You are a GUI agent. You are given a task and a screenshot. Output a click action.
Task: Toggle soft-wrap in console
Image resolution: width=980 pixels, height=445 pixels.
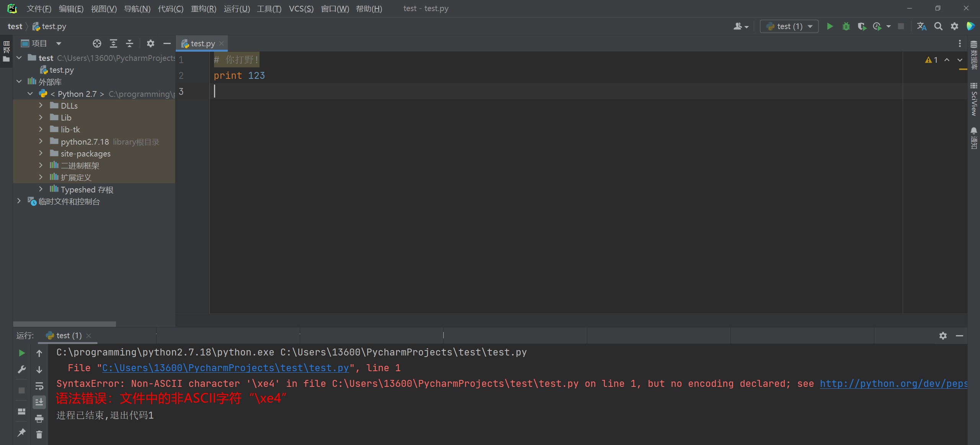coord(39,386)
